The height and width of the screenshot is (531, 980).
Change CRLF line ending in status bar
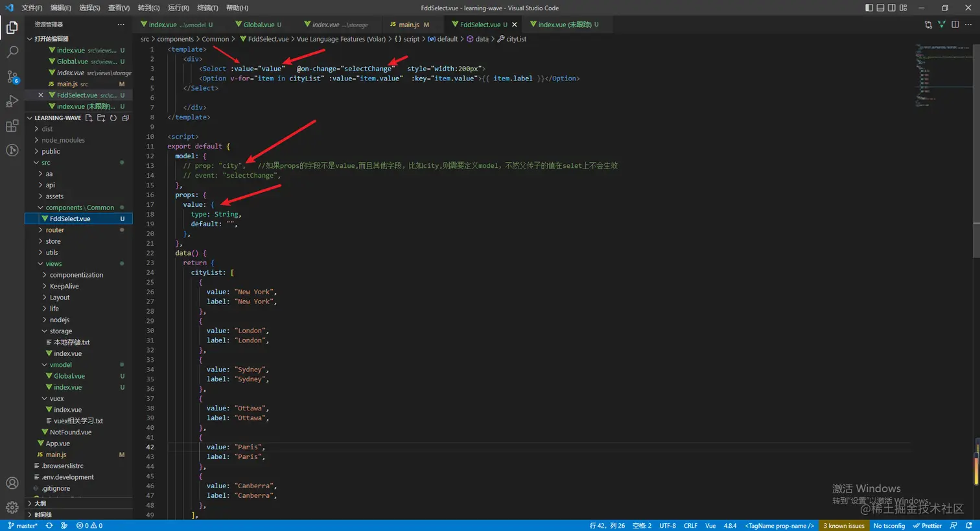pyautogui.click(x=690, y=526)
